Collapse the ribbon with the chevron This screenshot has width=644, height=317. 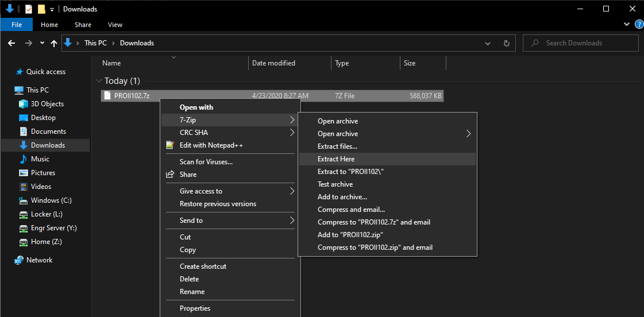point(627,25)
